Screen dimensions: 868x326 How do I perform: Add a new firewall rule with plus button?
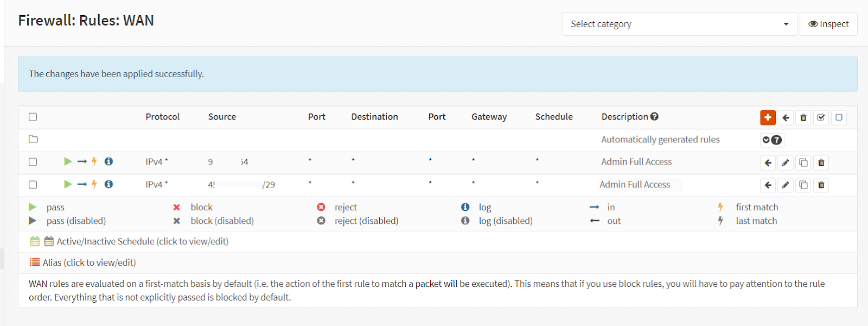pos(768,117)
